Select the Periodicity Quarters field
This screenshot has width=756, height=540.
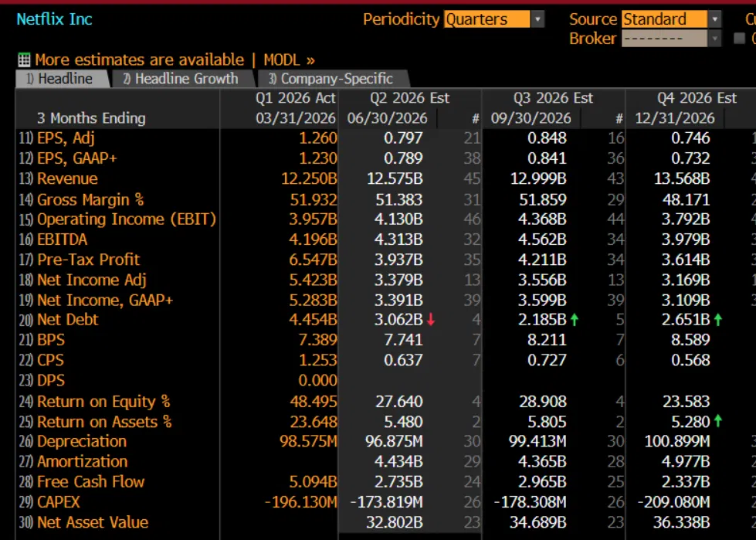(487, 19)
